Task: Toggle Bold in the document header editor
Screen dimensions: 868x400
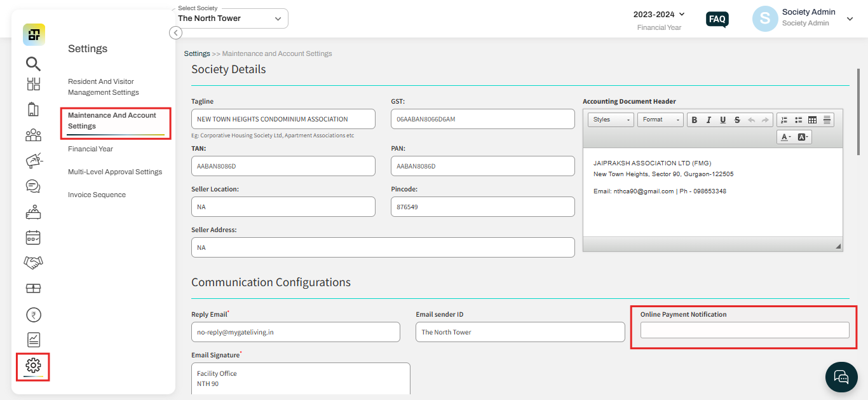Action: [x=694, y=120]
